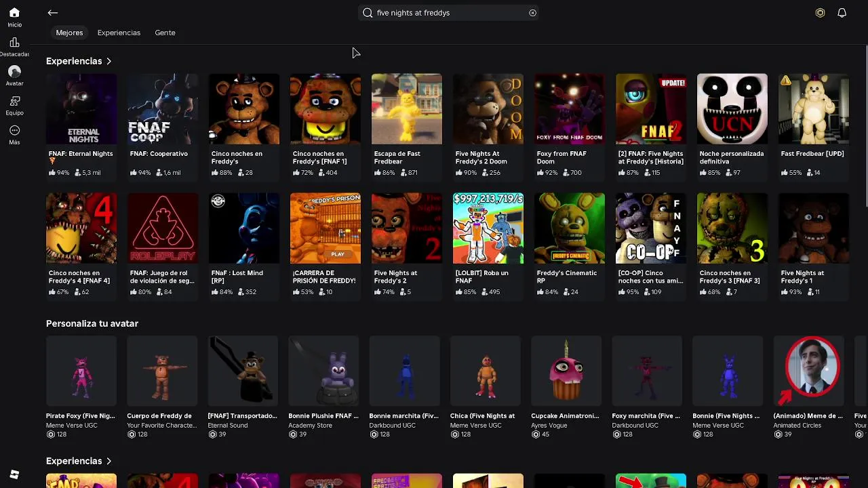Open Cinco noches en Freddy's 4 thumbnail
This screenshot has width=868, height=488.
pyautogui.click(x=81, y=228)
